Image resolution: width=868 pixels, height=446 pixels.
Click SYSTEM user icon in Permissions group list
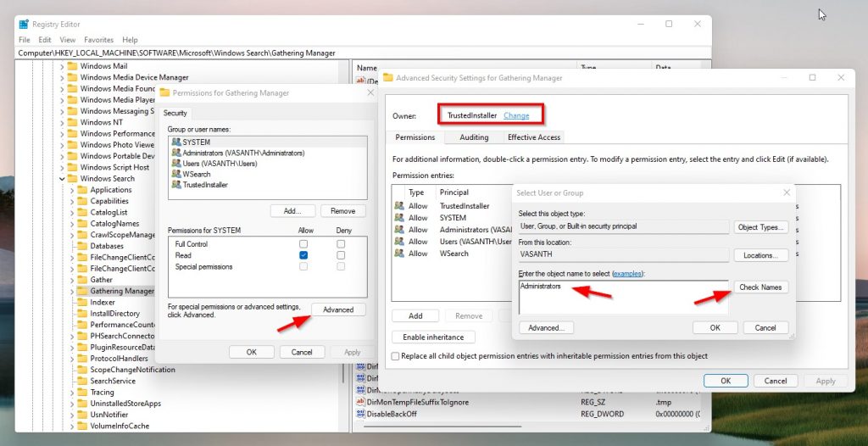176,142
